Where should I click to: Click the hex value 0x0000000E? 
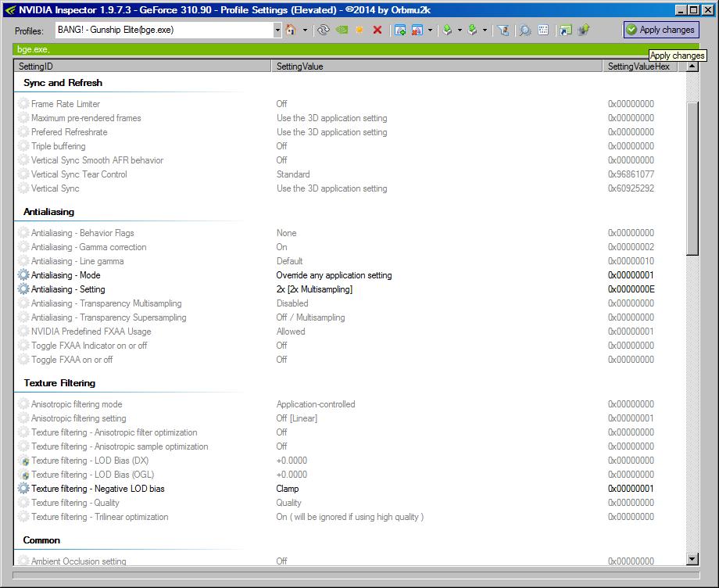(631, 289)
